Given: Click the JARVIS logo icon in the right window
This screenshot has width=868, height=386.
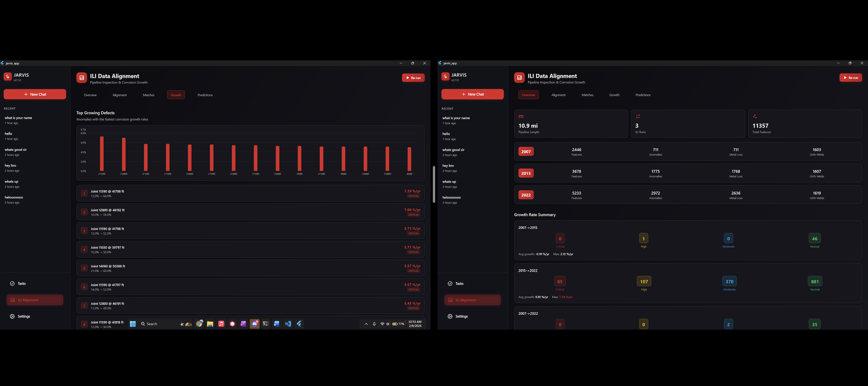Looking at the screenshot, I should pos(445,77).
